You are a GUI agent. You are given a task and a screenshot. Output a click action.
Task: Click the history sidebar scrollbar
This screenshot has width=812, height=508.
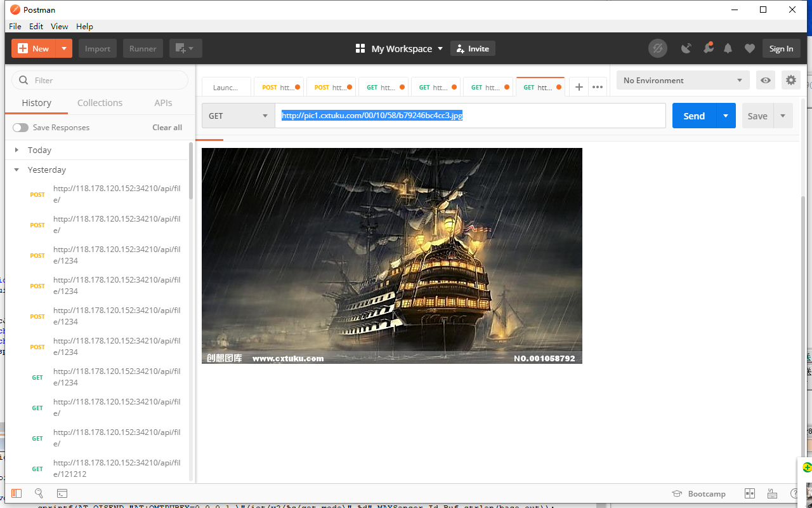click(x=191, y=171)
